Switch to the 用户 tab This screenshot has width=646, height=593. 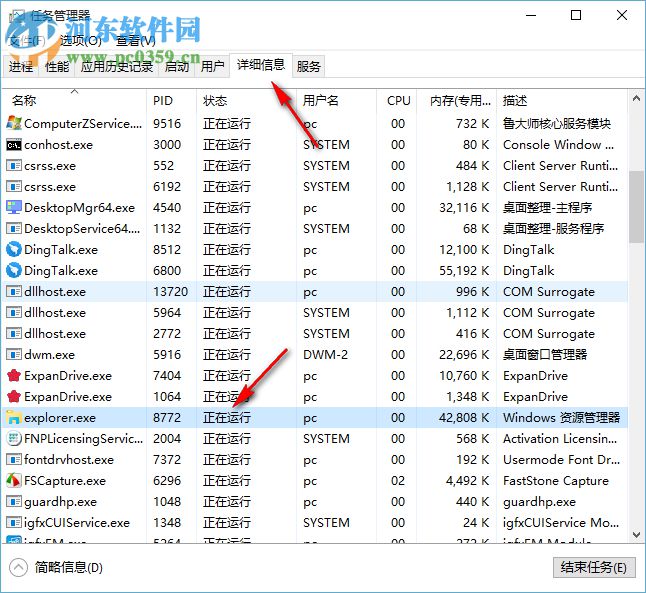pos(213,66)
